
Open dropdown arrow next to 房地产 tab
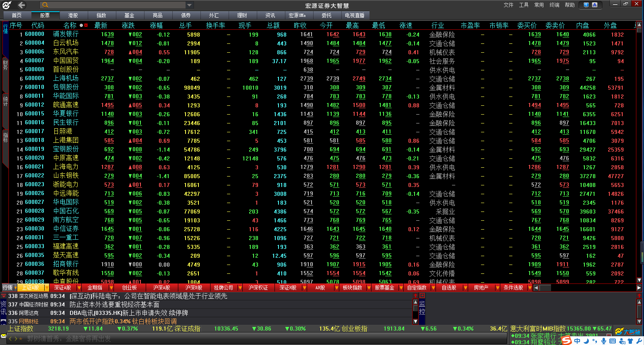(x=497, y=288)
